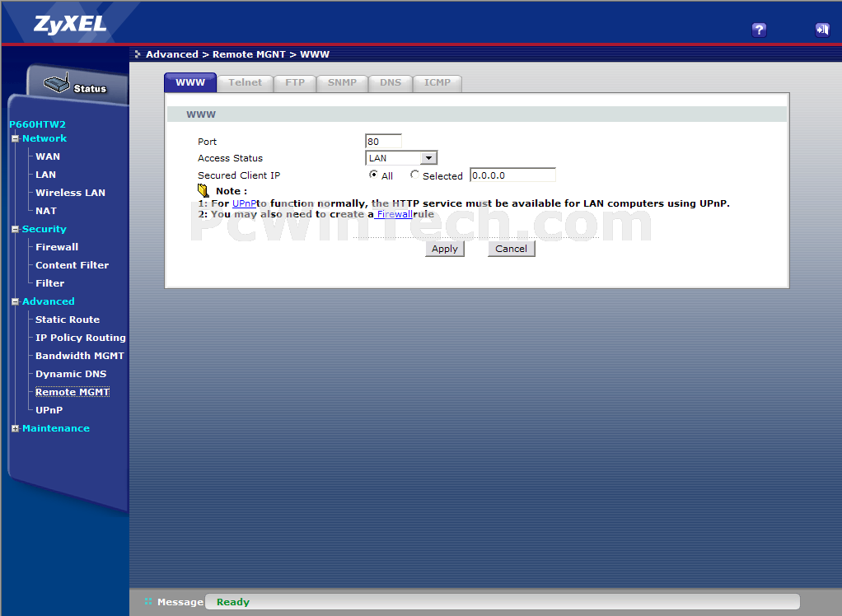Expand the Maintenance tree section
This screenshot has height=616, width=842.
tap(15, 428)
